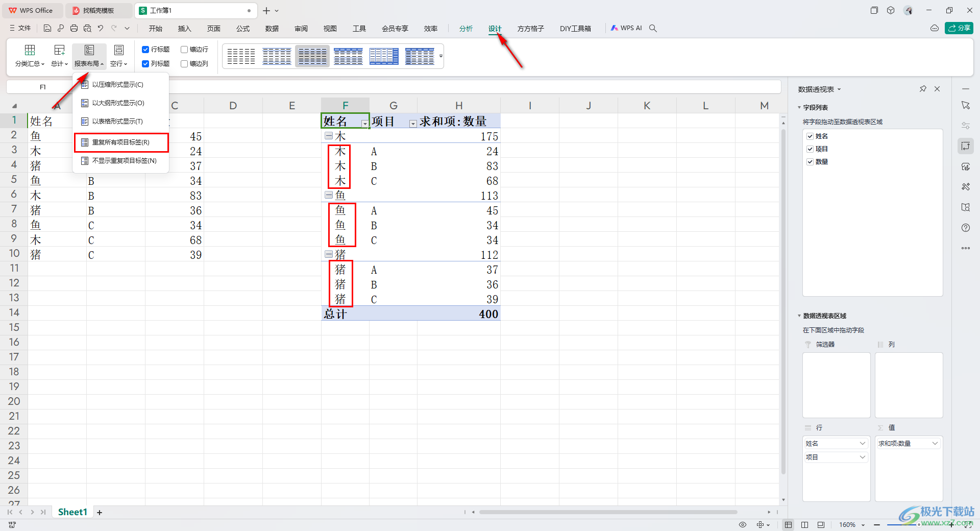Collapse the 鱼 group in pivot table
Screen dimensions: 980x531
point(329,195)
